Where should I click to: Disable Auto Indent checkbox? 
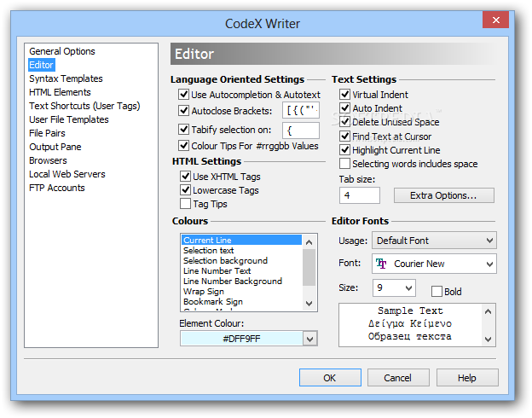344,108
